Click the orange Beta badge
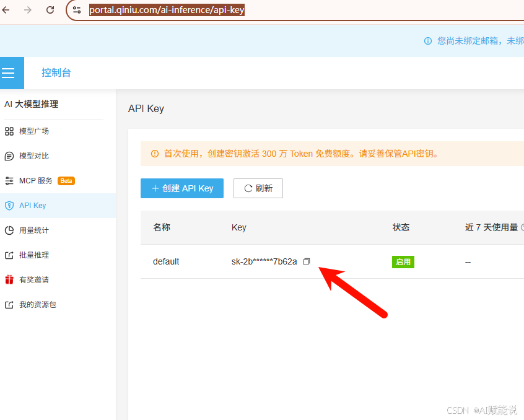The height and width of the screenshot is (420, 524). (x=66, y=181)
